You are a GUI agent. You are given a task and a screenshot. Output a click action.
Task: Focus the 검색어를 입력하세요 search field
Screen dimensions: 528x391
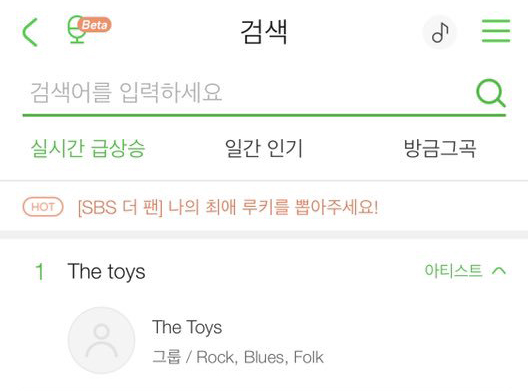248,92
